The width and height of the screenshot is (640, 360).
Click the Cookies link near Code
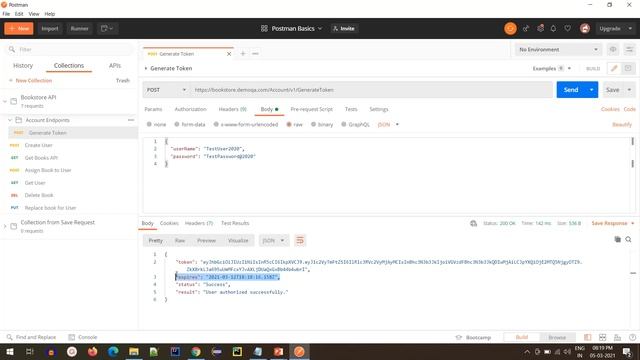click(x=610, y=109)
